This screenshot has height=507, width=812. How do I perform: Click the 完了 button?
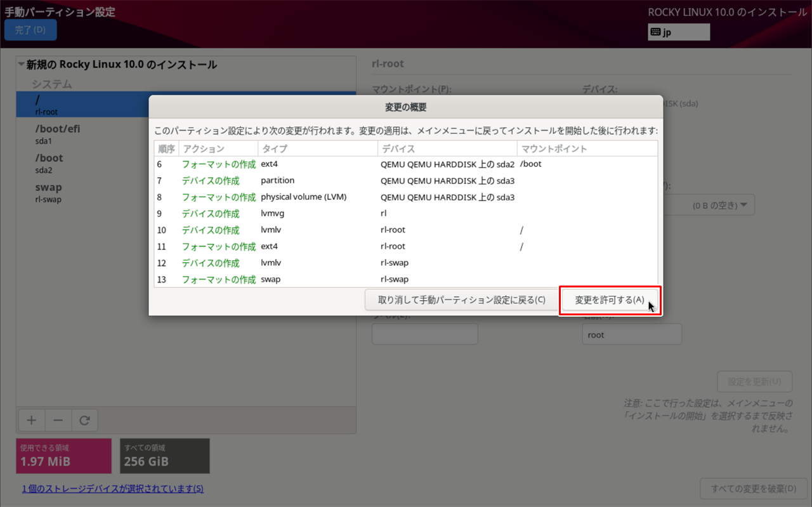(30, 29)
